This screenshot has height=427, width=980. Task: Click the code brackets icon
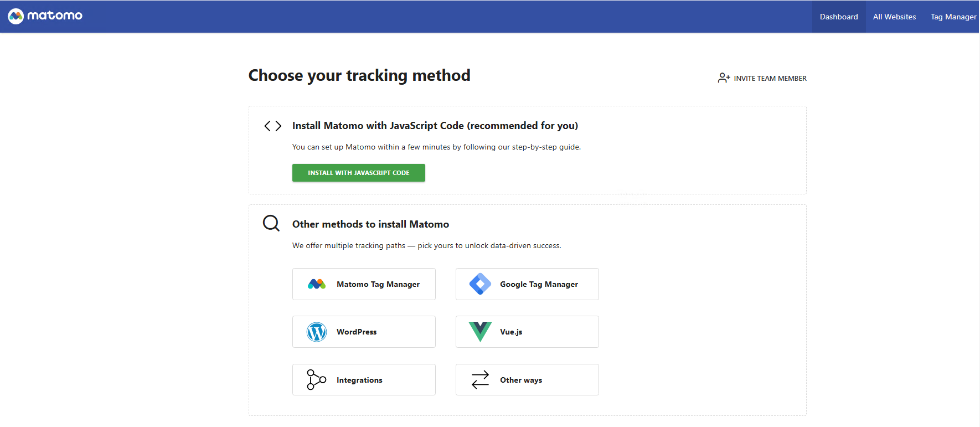pyautogui.click(x=272, y=126)
